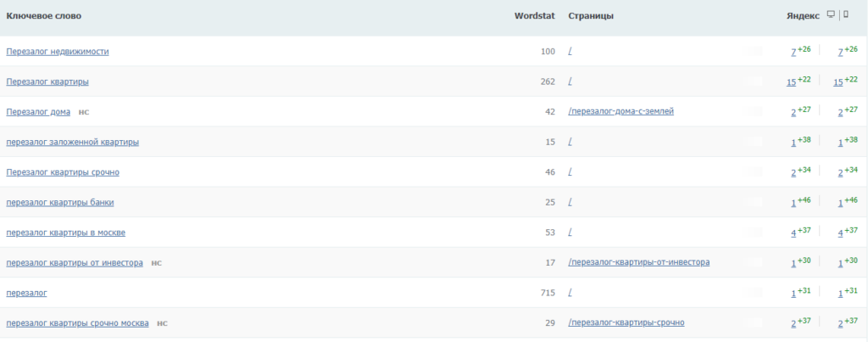Click the desktop monitor icon in header
The image size is (868, 342).
831,14
